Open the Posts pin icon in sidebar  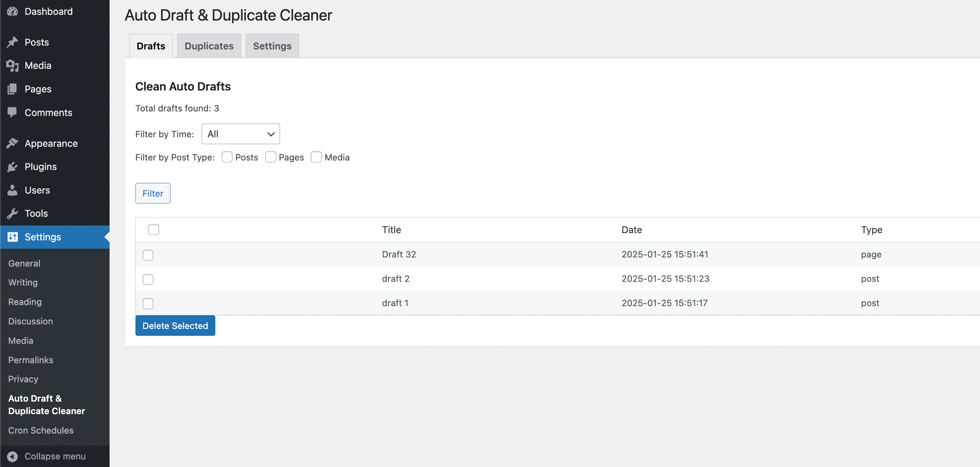tap(13, 42)
